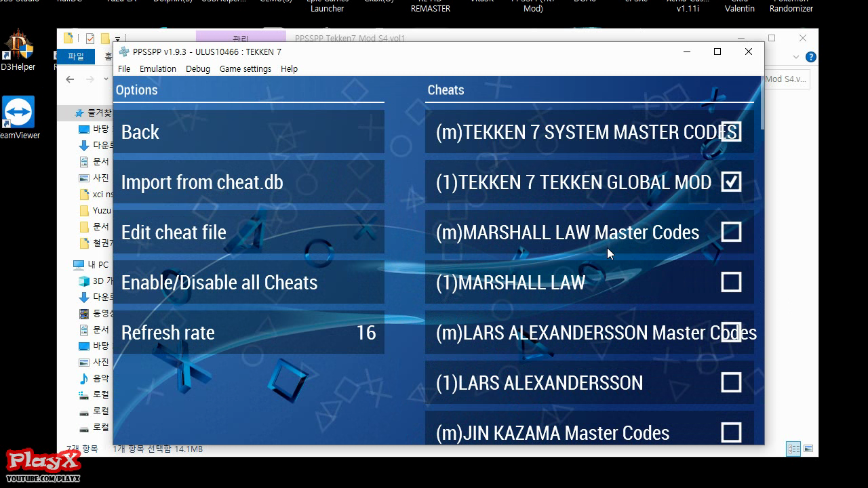868x488 pixels.
Task: Select the xci folder in Explorer sidebar
Action: point(96,194)
